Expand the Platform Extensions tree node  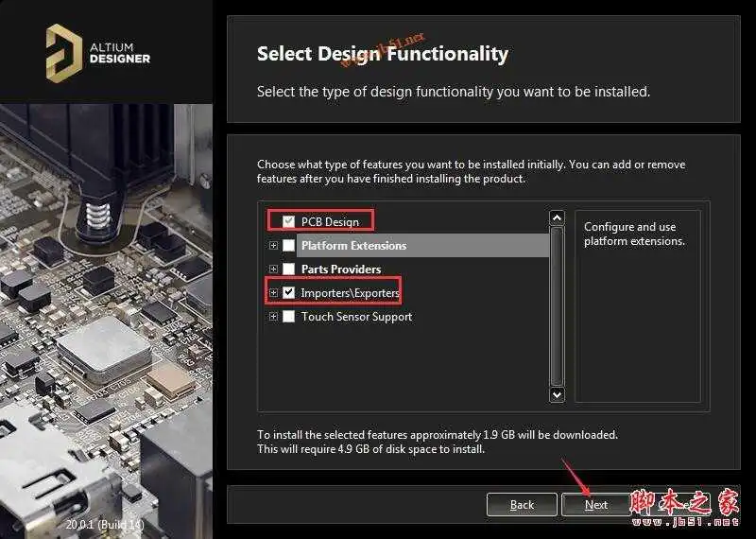274,246
